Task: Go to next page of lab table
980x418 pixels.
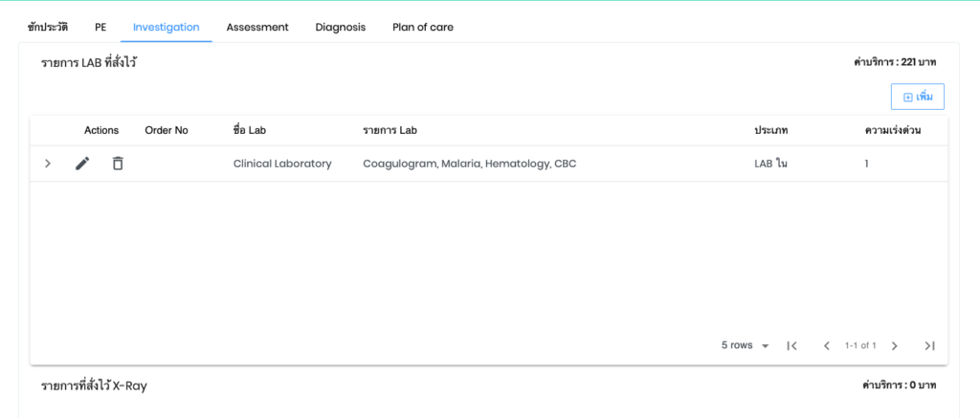Action: [x=894, y=345]
